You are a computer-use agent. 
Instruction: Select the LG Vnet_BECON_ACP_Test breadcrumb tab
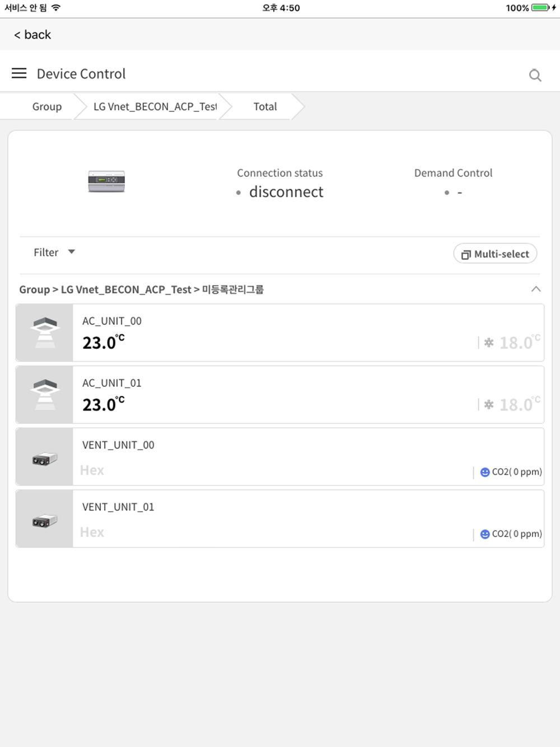point(155,106)
